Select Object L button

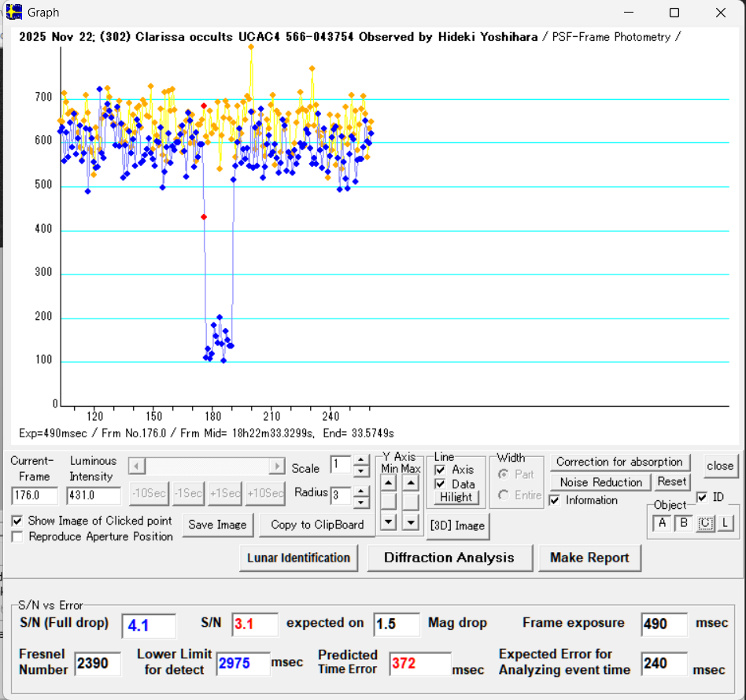[x=725, y=524]
